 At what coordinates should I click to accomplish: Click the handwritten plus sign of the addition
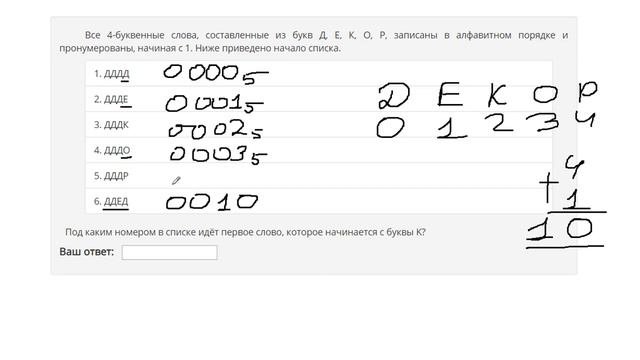[x=549, y=187]
